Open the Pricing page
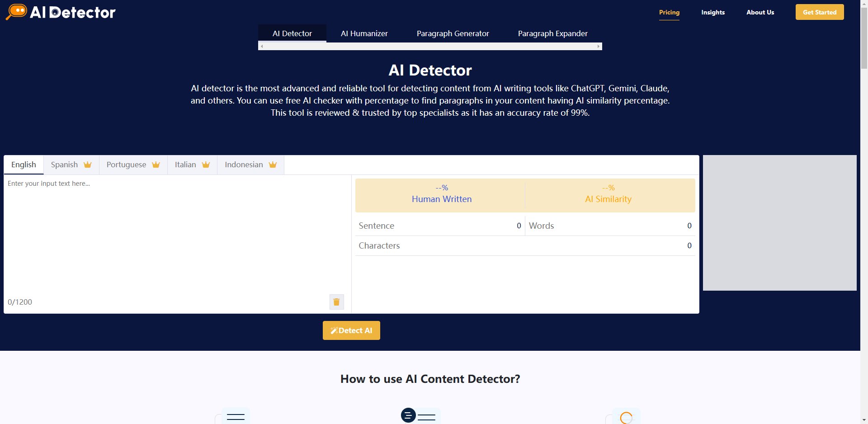 (x=669, y=12)
